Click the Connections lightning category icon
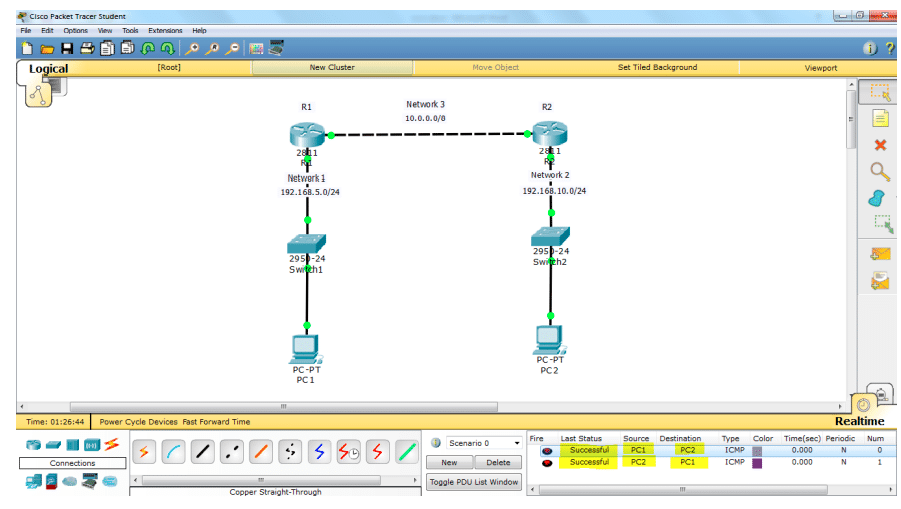 pyautogui.click(x=112, y=444)
